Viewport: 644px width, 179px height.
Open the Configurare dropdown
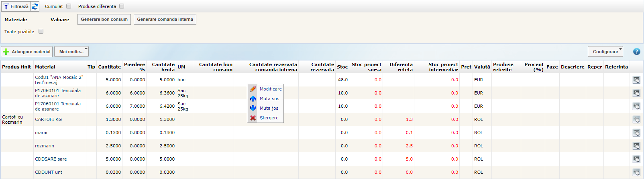[x=605, y=52]
